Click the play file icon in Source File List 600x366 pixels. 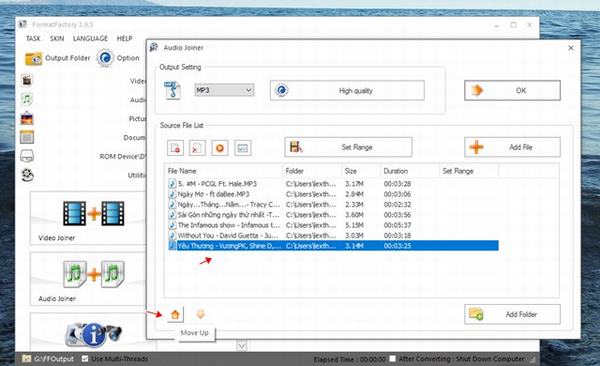point(220,148)
